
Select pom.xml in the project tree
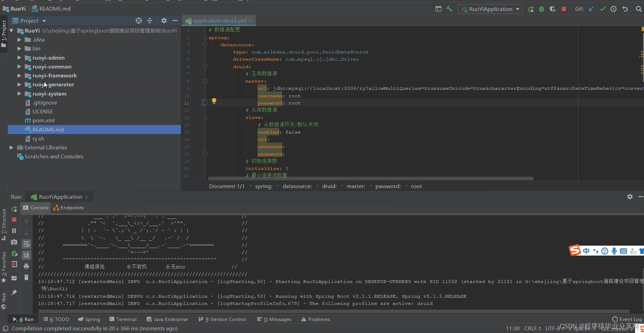(44, 120)
